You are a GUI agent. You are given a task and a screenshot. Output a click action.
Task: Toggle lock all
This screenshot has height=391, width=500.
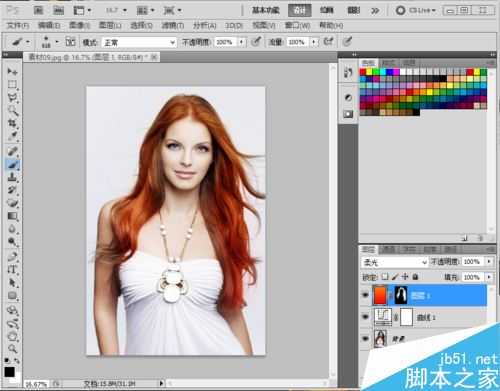pos(415,277)
